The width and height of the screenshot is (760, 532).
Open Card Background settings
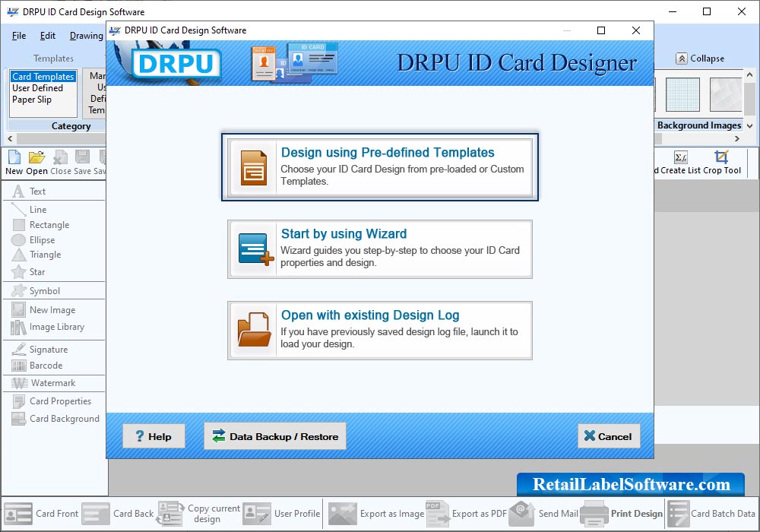55,419
